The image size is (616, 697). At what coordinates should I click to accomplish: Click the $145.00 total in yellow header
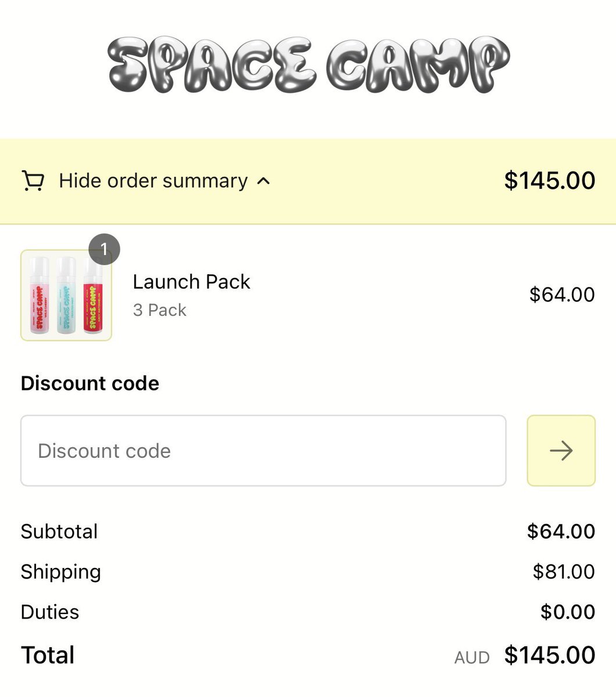click(549, 181)
